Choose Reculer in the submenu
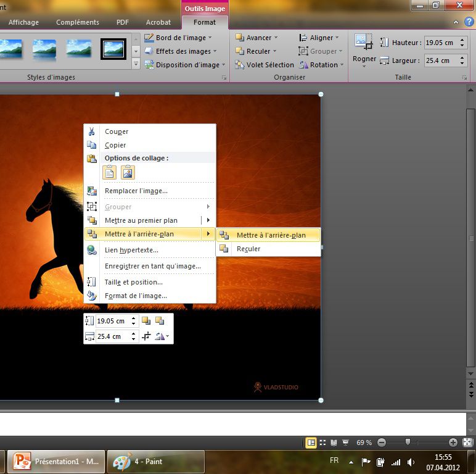476x474 pixels. 248,249
